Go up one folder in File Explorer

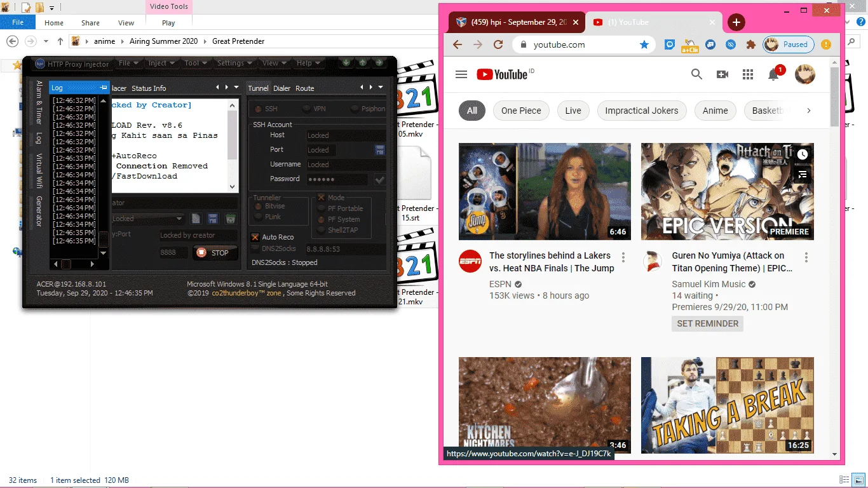tap(60, 41)
